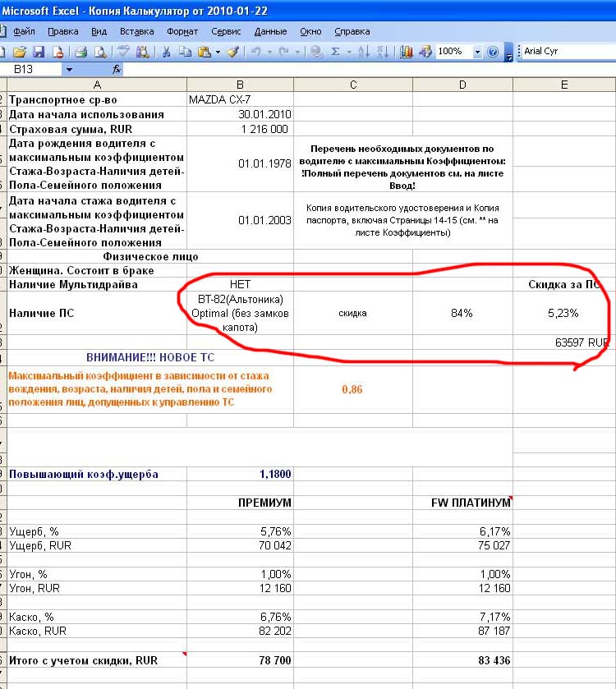Open Print Preview from the toolbar
Viewport: 616px width, 689px height.
click(101, 52)
